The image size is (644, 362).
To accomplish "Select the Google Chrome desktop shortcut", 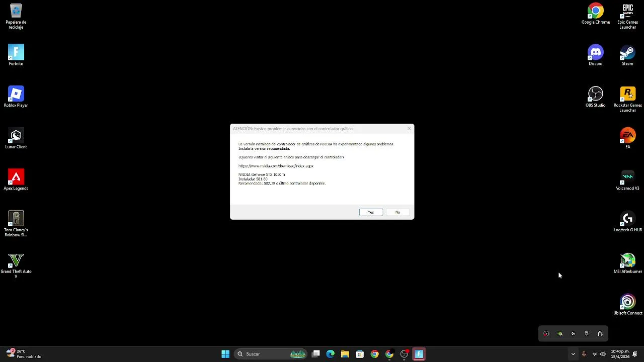I will (596, 14).
